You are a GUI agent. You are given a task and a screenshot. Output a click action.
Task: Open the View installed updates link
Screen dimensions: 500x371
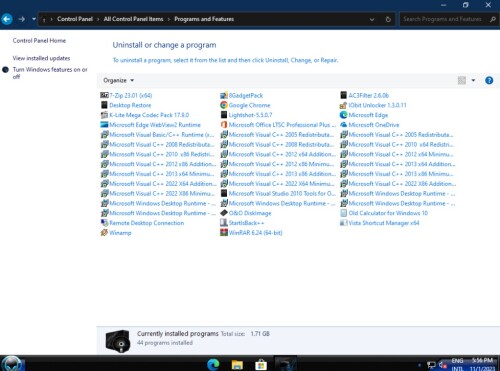[x=41, y=58]
